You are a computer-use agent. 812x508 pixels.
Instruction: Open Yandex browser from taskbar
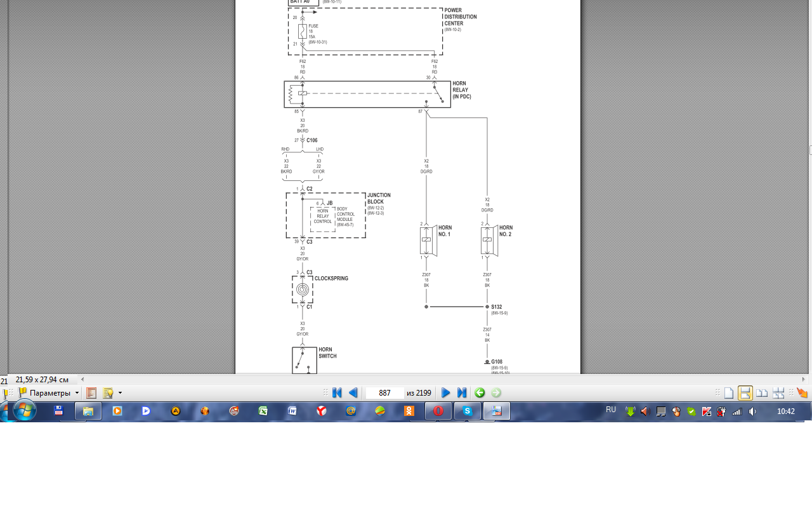(322, 411)
